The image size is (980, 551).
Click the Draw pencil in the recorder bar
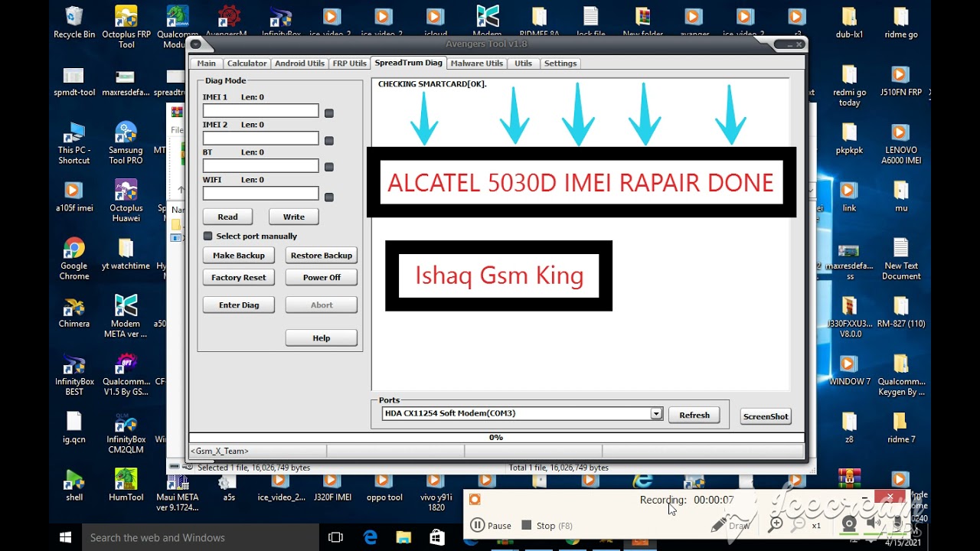pyautogui.click(x=730, y=524)
